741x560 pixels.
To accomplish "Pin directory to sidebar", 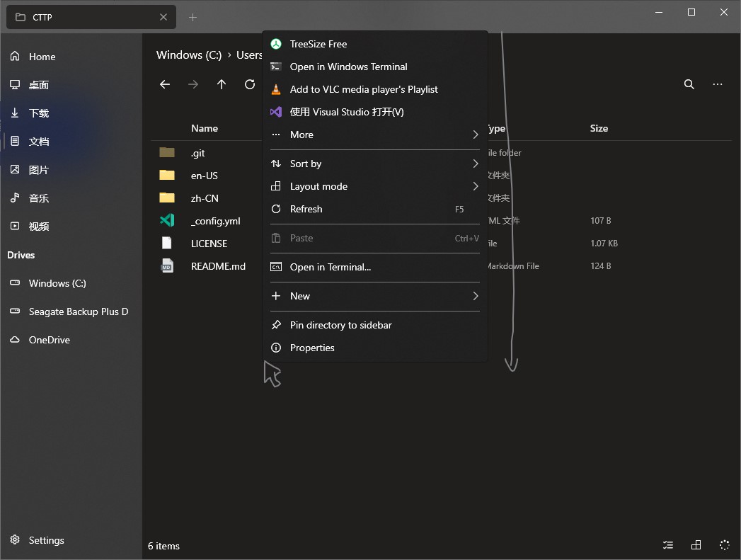I will tap(340, 325).
